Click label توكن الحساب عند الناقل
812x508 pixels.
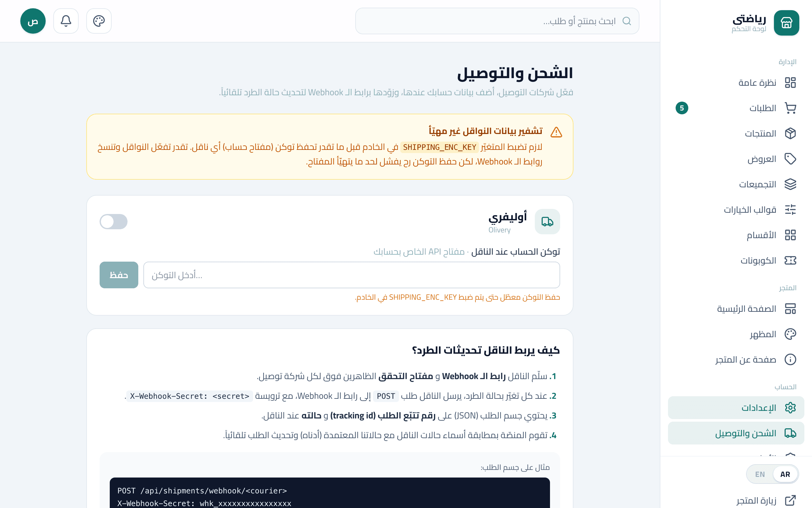coord(515,252)
